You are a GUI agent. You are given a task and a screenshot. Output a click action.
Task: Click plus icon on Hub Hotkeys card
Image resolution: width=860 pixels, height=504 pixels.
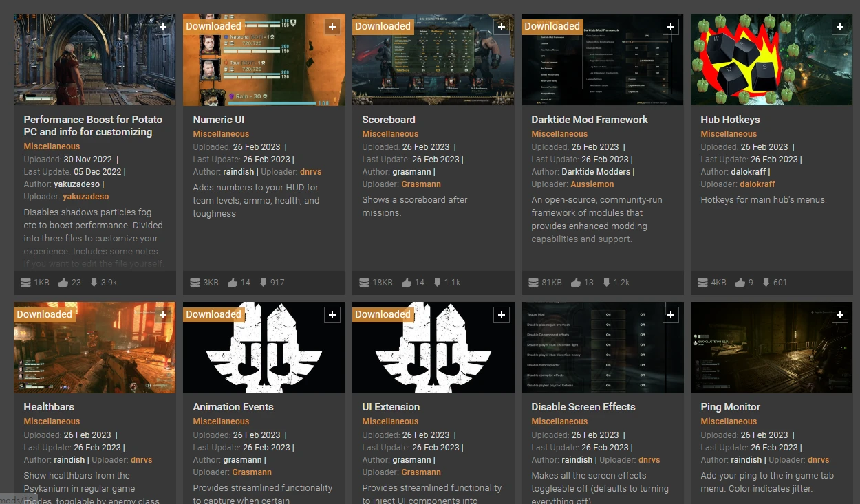click(x=840, y=27)
